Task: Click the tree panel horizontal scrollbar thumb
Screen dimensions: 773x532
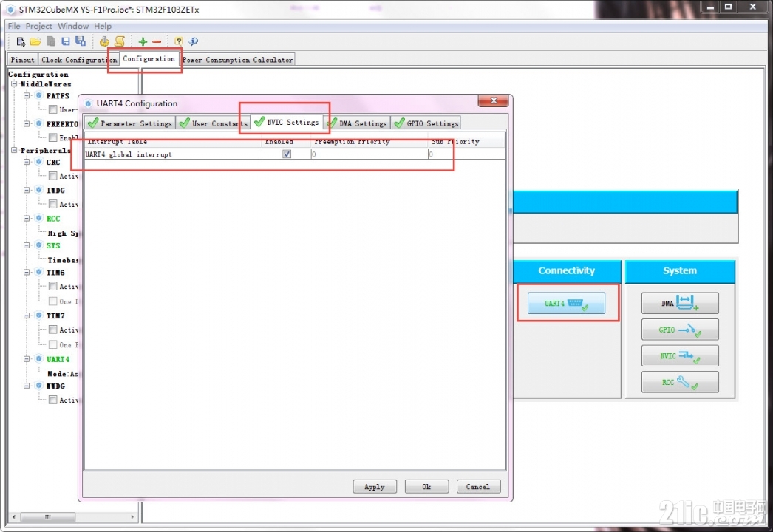Action: 48,516
